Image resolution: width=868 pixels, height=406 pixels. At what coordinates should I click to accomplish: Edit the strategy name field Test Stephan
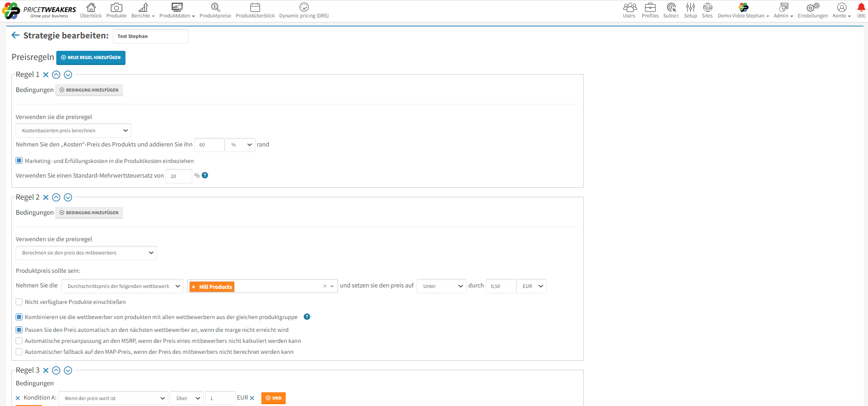click(150, 36)
